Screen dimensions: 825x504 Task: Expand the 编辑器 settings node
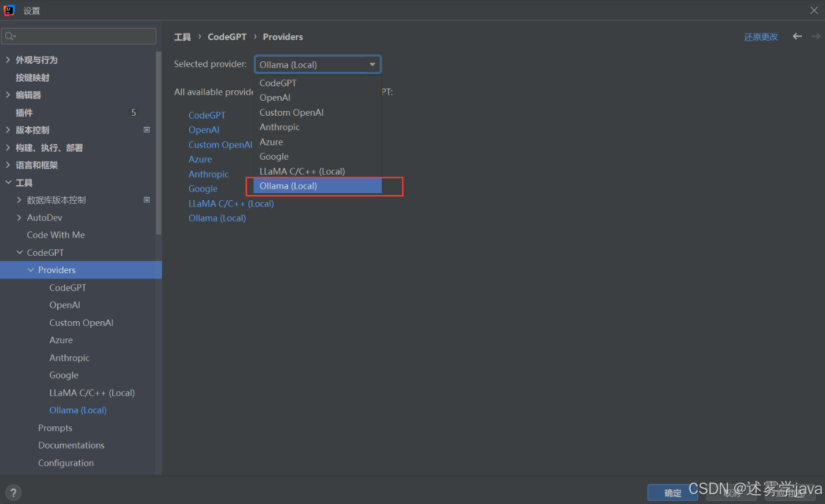coord(8,95)
